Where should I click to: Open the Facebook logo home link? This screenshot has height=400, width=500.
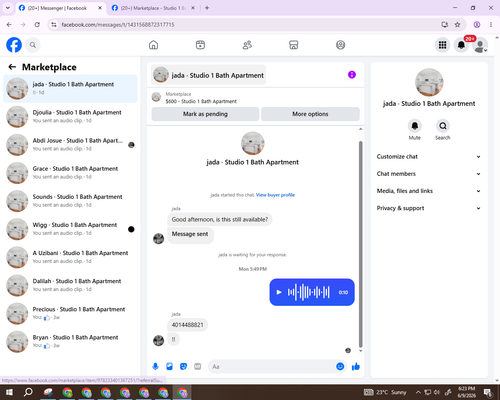point(14,45)
